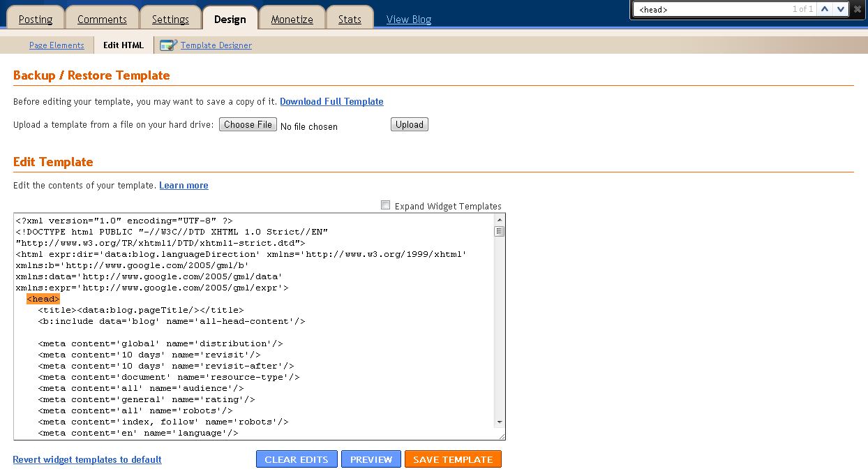Switch to the Stats tab
The width and height of the screenshot is (868, 474).
[x=350, y=19]
